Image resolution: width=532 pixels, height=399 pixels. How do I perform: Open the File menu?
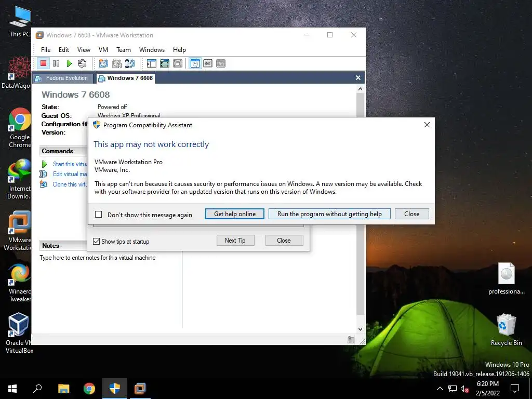tap(46, 50)
